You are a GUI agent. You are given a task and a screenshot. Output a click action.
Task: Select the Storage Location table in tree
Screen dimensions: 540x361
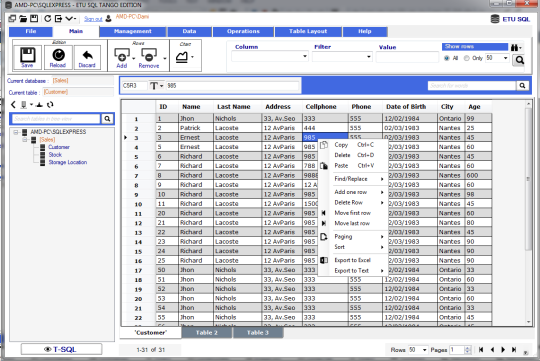click(68, 162)
